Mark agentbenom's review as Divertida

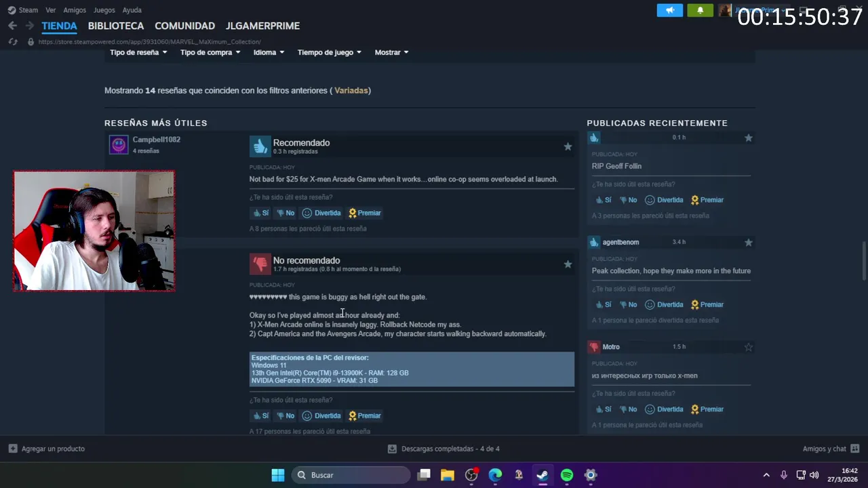point(664,304)
